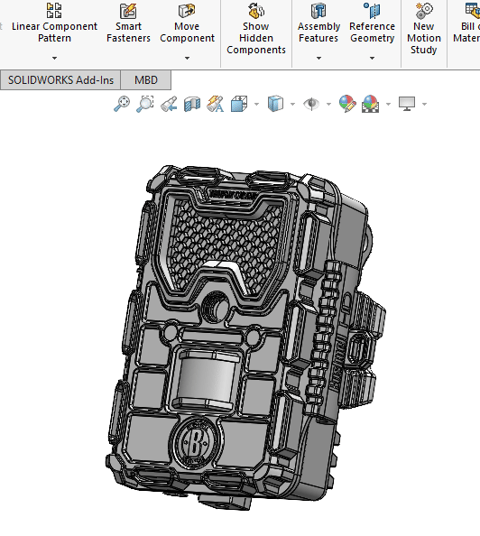Expand the Assembly Features dropdown arrow

click(x=319, y=58)
